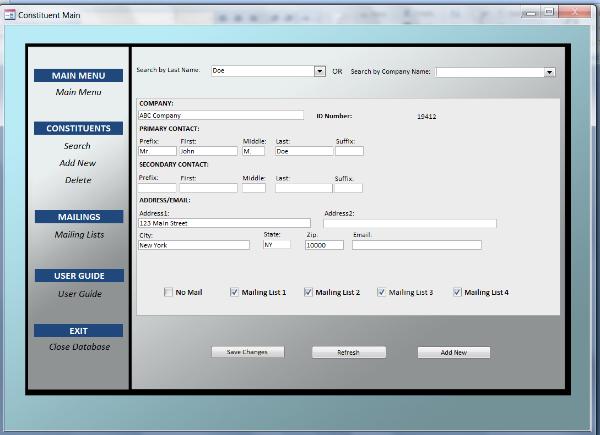Image resolution: width=600 pixels, height=435 pixels.
Task: Select Search under Constituents
Action: click(x=78, y=146)
